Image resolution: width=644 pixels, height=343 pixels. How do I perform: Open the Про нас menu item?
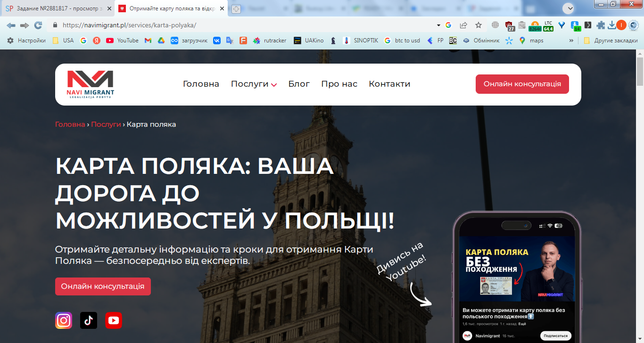[339, 84]
